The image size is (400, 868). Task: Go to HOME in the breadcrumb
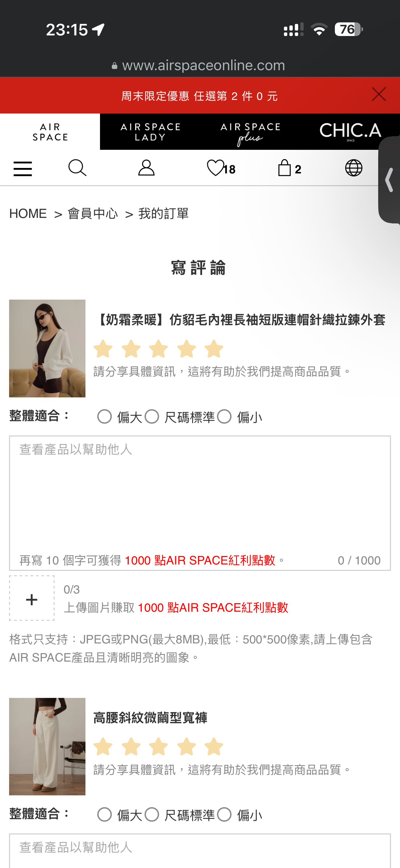28,214
